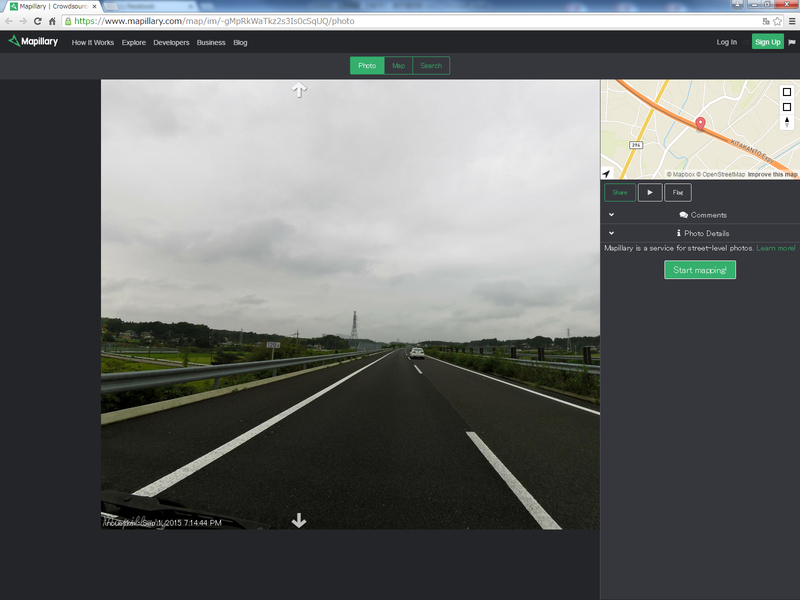This screenshot has width=800, height=600.
Task: Click the Log In link
Action: (x=727, y=42)
